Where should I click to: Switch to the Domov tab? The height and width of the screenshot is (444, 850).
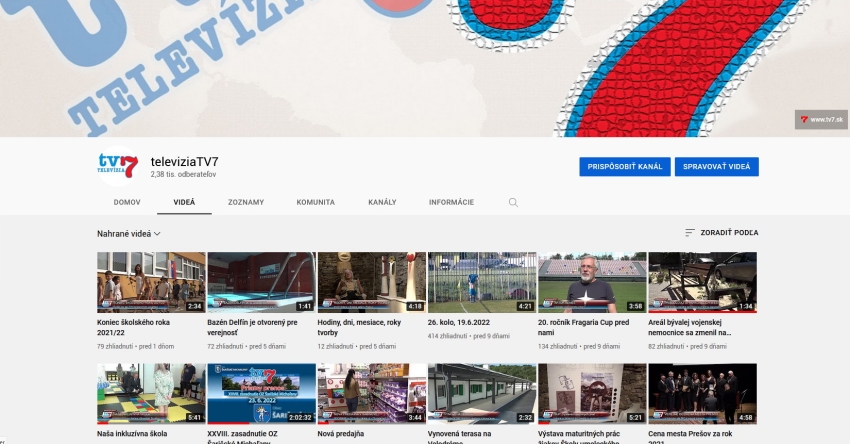pos(127,202)
